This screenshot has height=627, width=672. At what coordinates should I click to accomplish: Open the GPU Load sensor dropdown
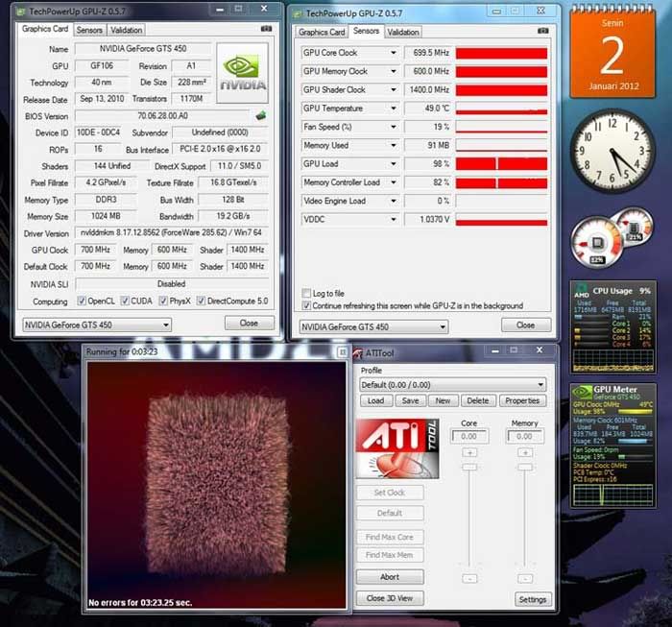point(393,164)
